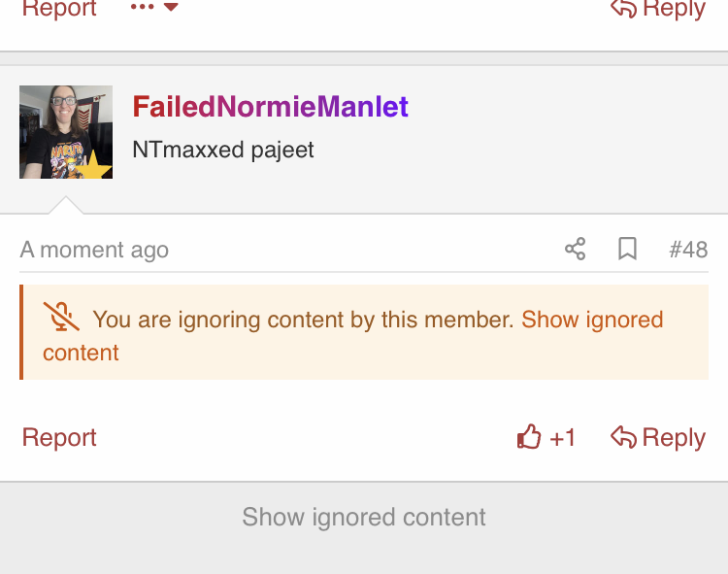Open the #48 post permalink
This screenshot has width=728, height=574.
[688, 250]
